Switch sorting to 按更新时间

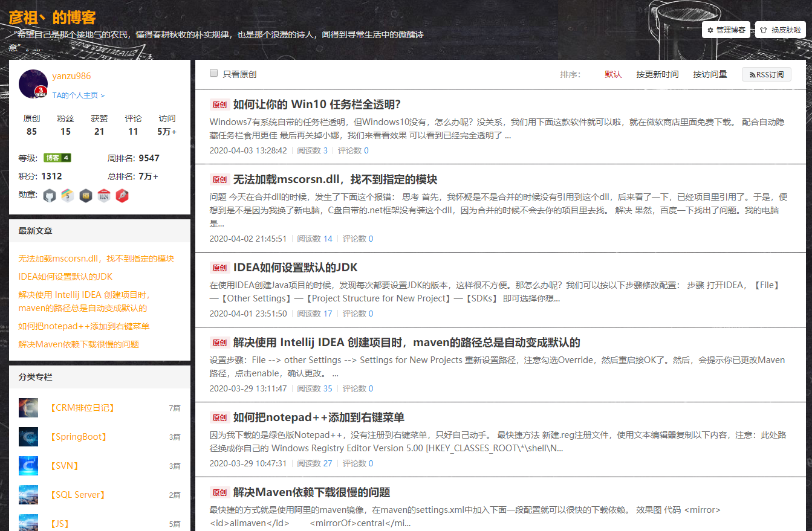coord(657,74)
